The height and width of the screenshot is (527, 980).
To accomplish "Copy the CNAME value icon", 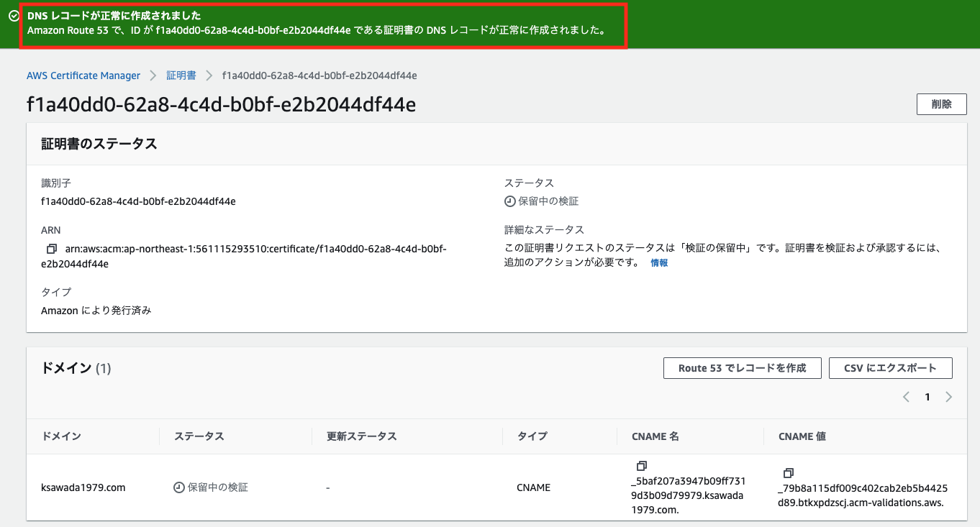I will (789, 473).
